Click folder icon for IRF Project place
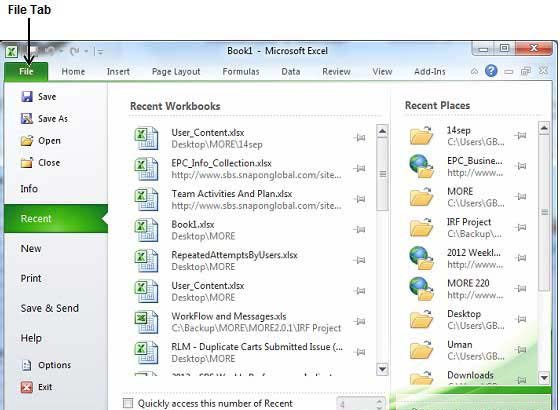Viewport: 560px width, 410px height. [421, 228]
